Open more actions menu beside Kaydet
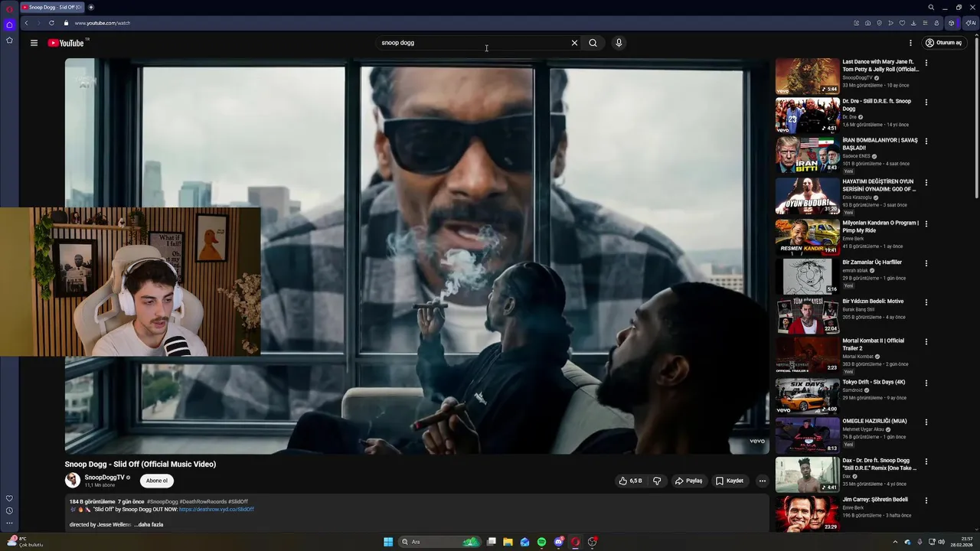Image resolution: width=980 pixels, height=551 pixels. click(762, 481)
